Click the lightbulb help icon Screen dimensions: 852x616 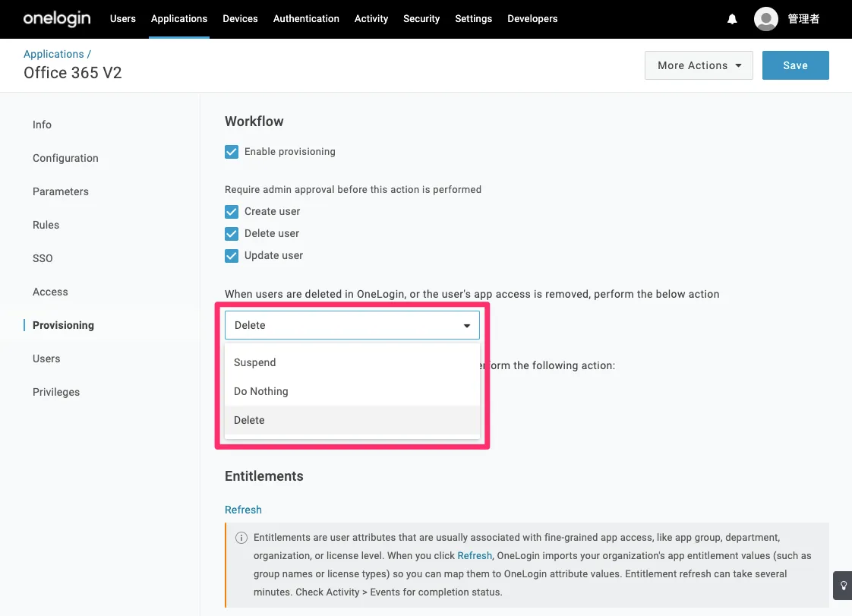(x=843, y=586)
